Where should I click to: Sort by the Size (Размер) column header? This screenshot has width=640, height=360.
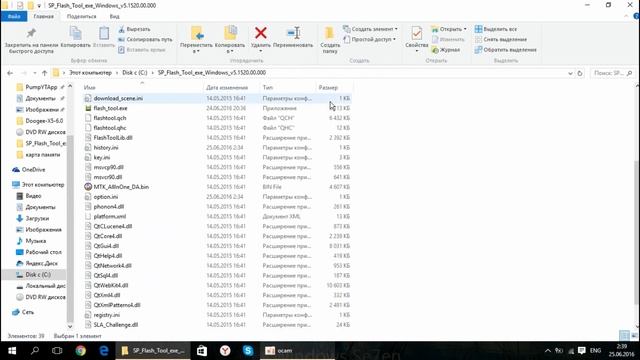tap(334, 87)
